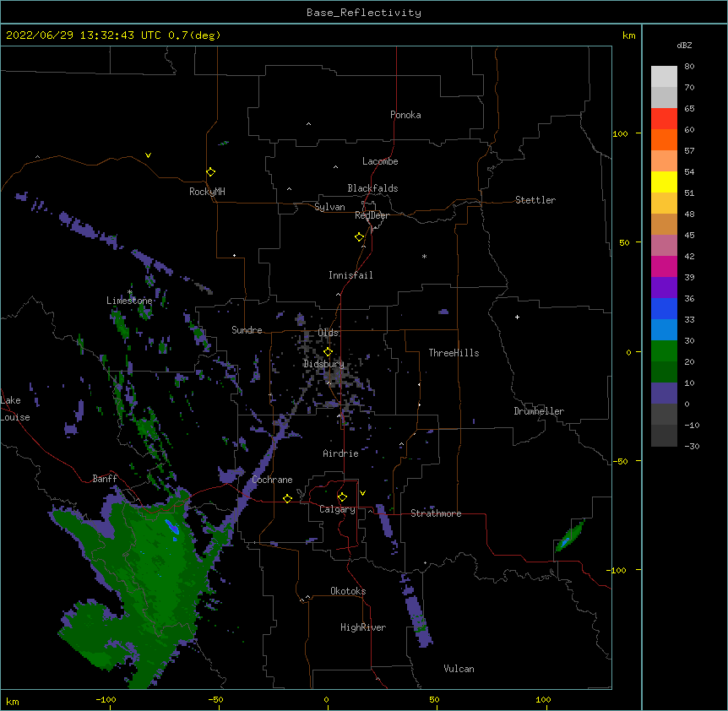Select the magenta swatch in dBZ legend
728x711 pixels.
coord(664,266)
